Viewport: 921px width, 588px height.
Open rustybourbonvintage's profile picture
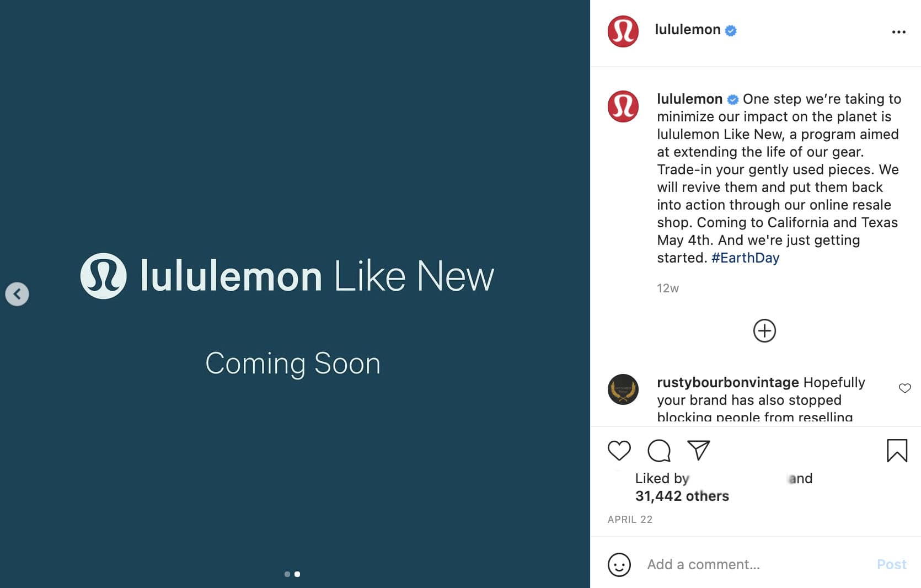(623, 390)
